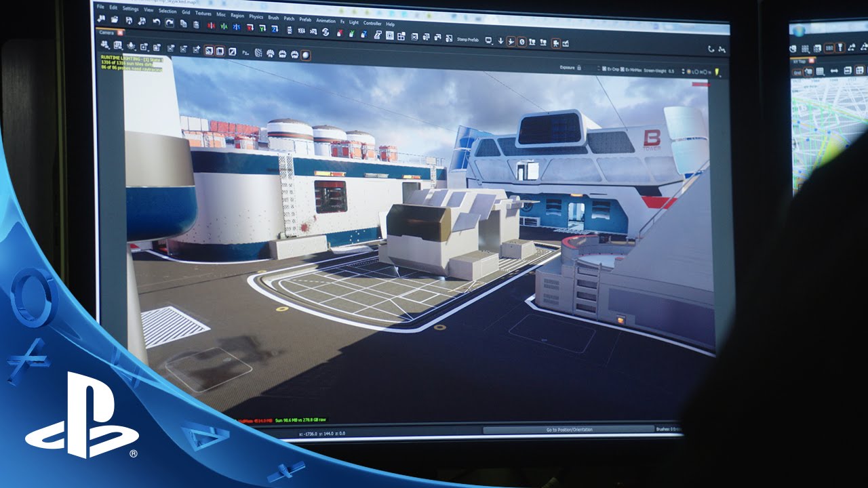The height and width of the screenshot is (488, 868).
Task: Click the Exposure value input field
Action: (x=590, y=68)
